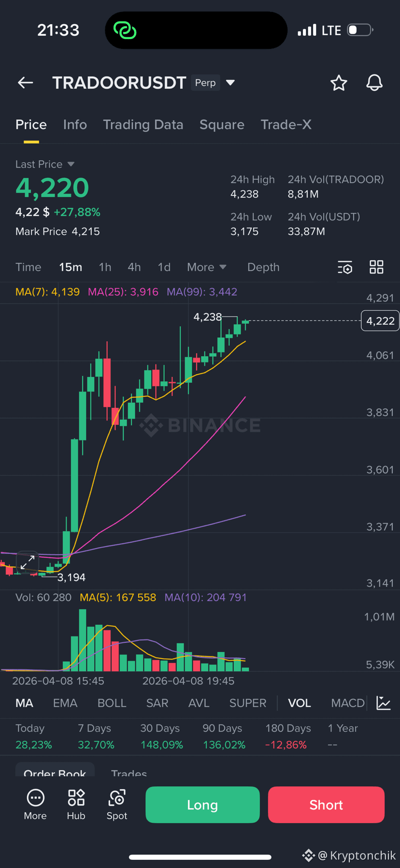Tap the volume MA(5) label
The width and height of the screenshot is (400, 868).
pyautogui.click(x=118, y=597)
